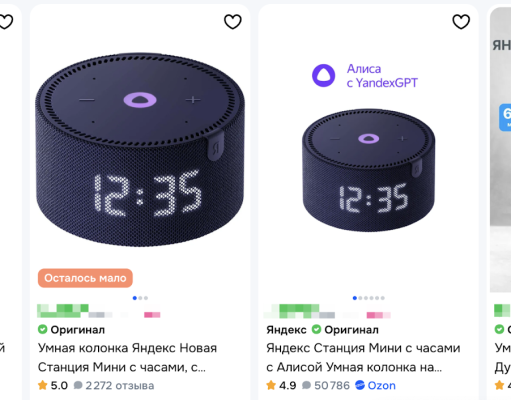
Task: Click the Яндекс brand label
Action: [286, 330]
